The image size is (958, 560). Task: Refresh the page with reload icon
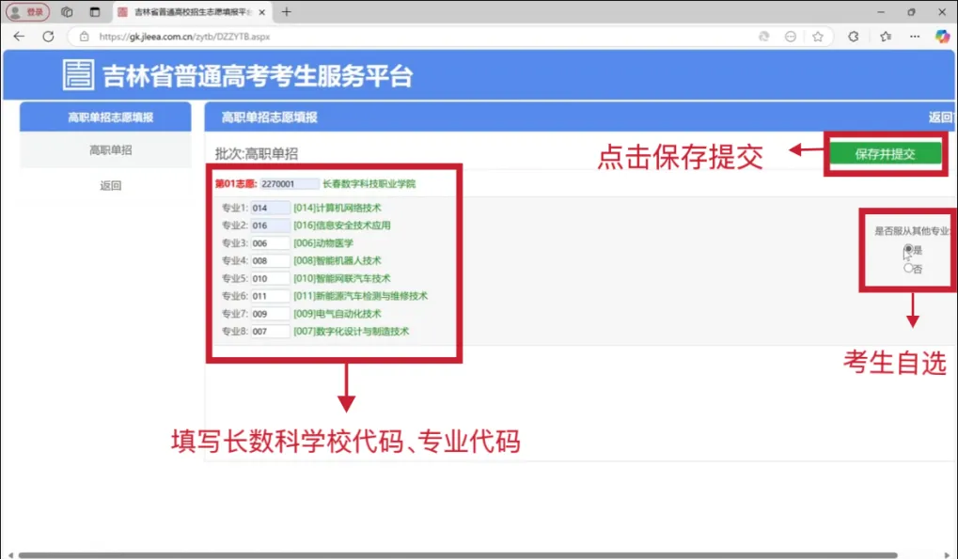click(48, 37)
